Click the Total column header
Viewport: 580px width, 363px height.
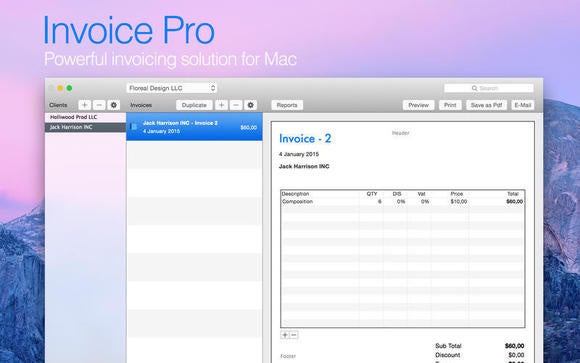[513, 194]
